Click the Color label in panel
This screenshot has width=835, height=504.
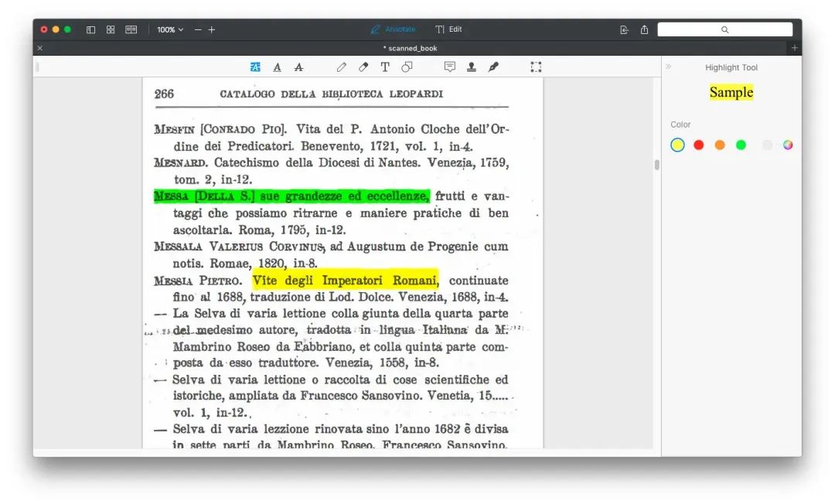(680, 124)
